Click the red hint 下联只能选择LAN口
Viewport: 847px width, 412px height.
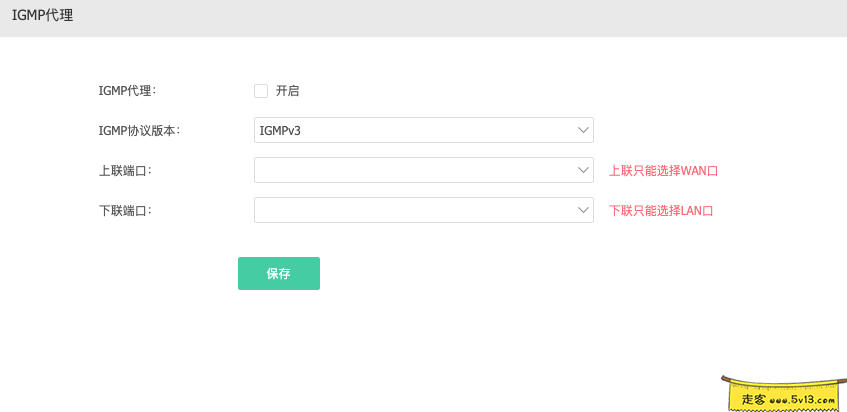(661, 211)
